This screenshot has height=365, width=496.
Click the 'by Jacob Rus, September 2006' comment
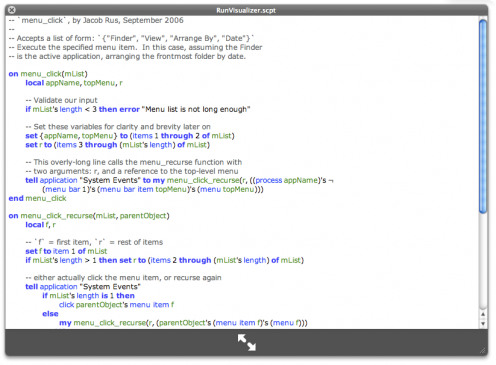click(x=128, y=20)
